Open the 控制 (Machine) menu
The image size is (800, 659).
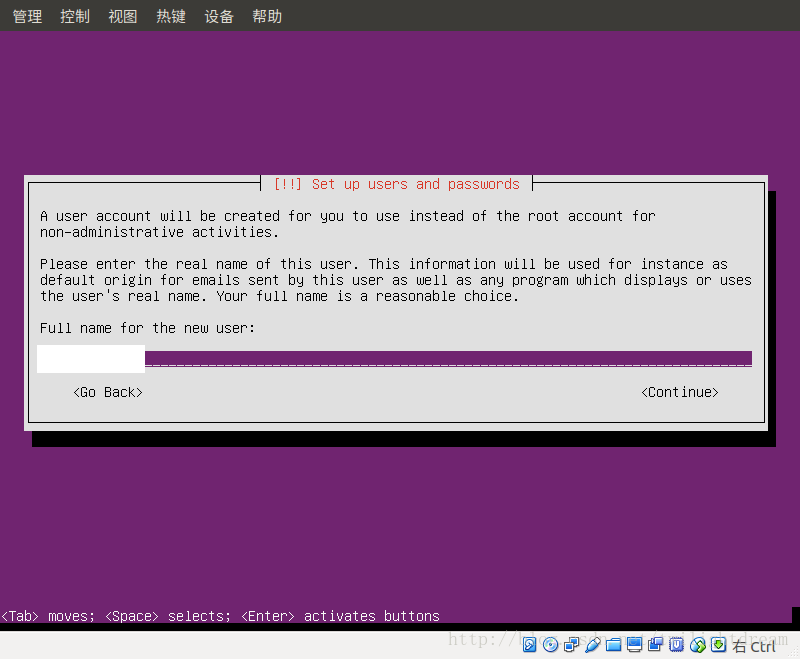click(x=74, y=15)
